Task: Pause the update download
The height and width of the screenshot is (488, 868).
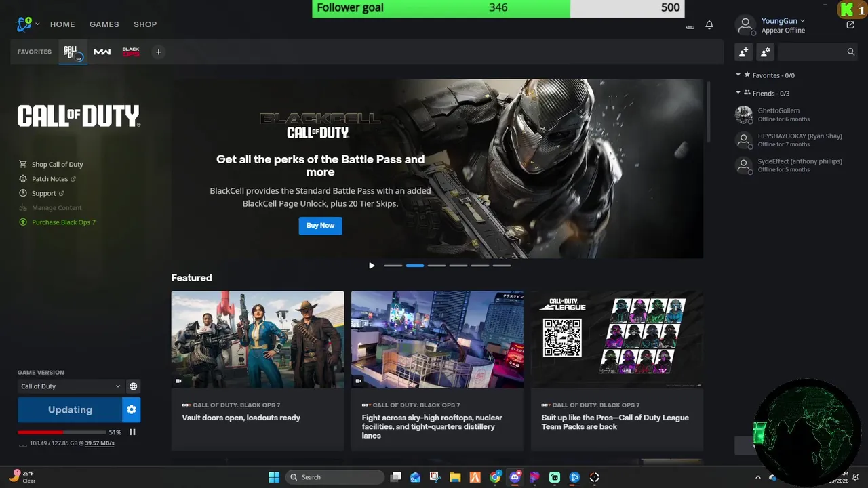Action: [132, 432]
